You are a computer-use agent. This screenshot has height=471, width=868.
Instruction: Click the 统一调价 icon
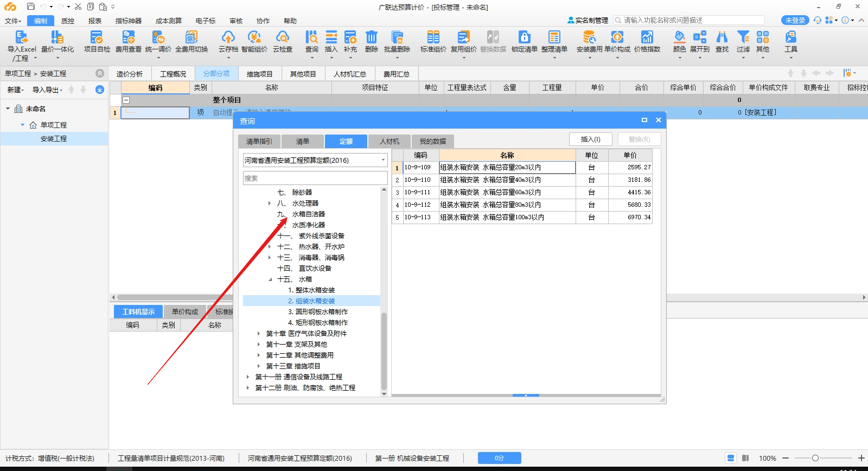[x=158, y=42]
